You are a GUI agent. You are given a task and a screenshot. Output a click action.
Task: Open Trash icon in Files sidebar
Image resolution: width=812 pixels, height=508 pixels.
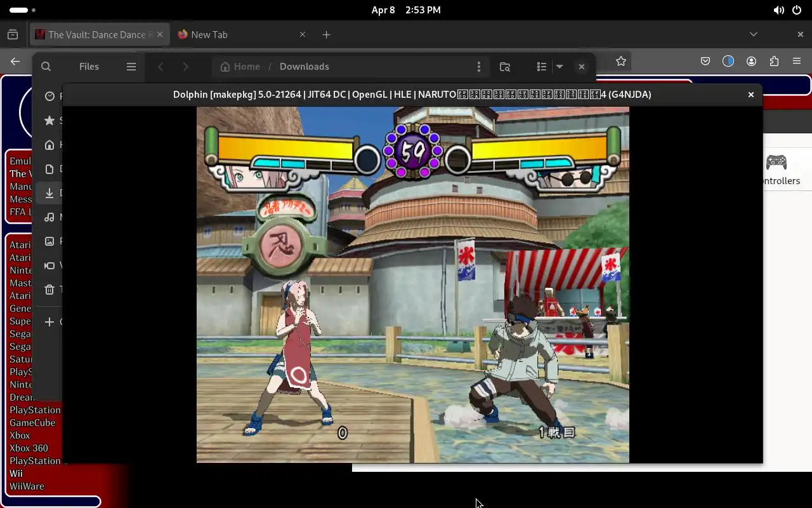click(49, 290)
